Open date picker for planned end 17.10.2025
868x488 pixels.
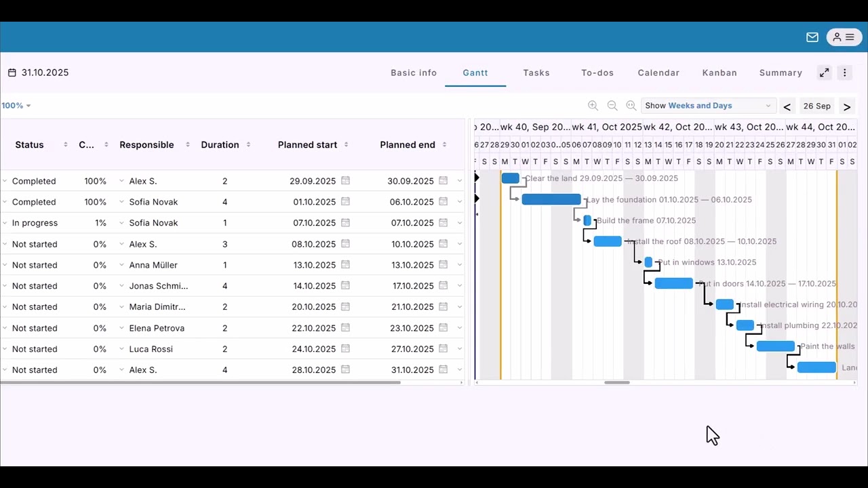coord(443,286)
